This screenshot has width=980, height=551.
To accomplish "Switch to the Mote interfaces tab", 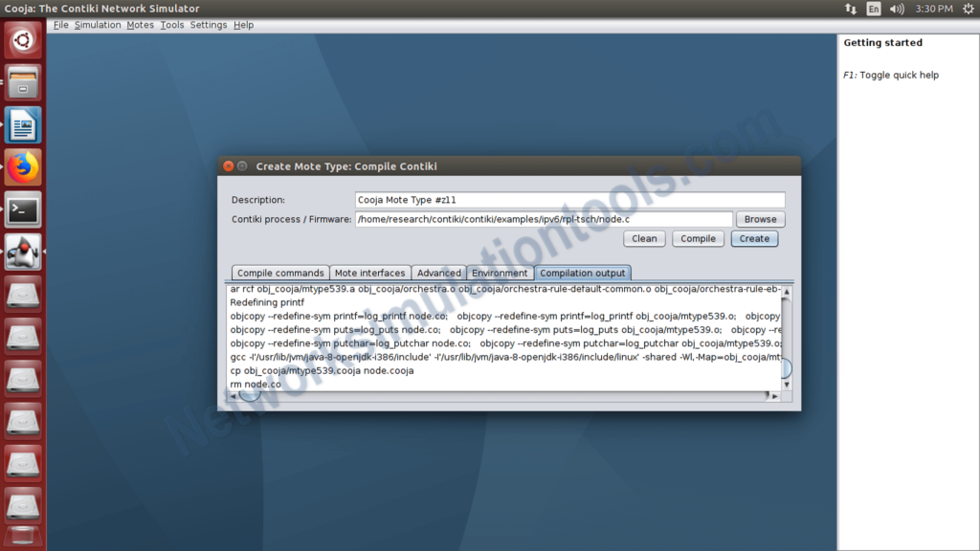I will (370, 273).
